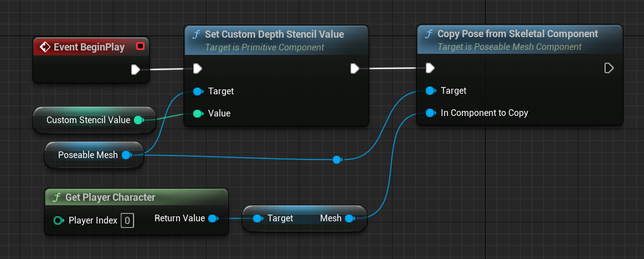644x259 pixels.
Task: Click Copy Pose exec output pin
Action: pyautogui.click(x=609, y=68)
